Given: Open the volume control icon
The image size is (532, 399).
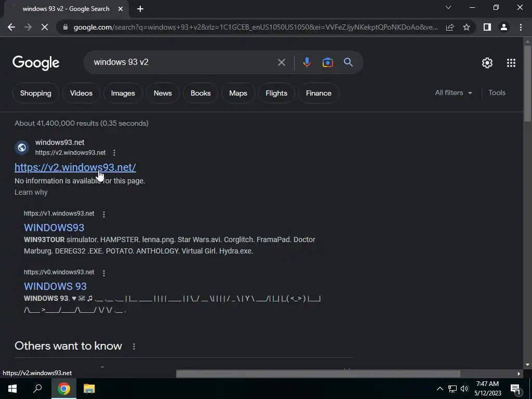Looking at the screenshot, I should 464,389.
